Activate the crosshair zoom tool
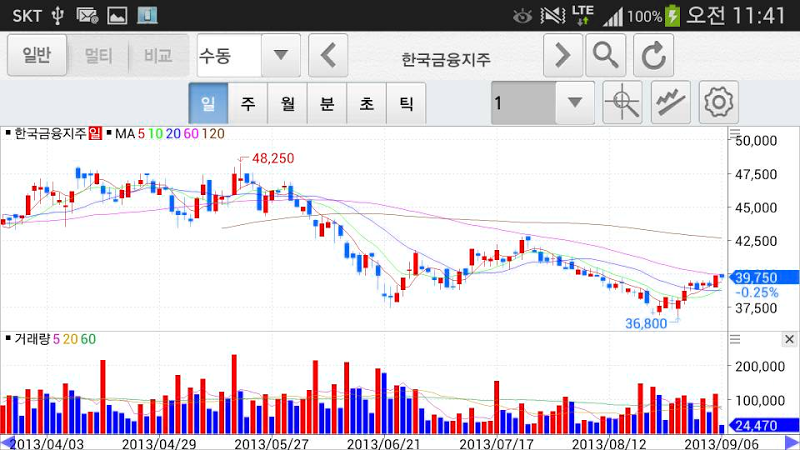Image resolution: width=800 pixels, height=450 pixels. click(622, 103)
